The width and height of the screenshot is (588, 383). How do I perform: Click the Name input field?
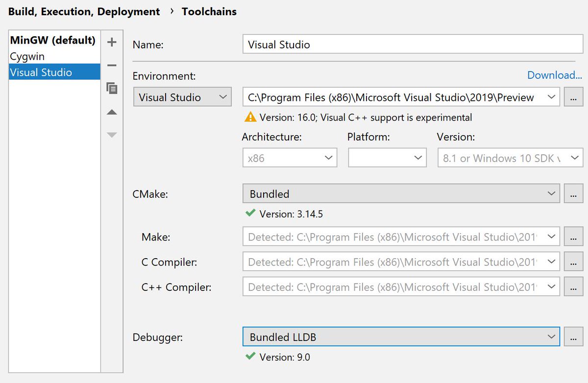tap(413, 45)
